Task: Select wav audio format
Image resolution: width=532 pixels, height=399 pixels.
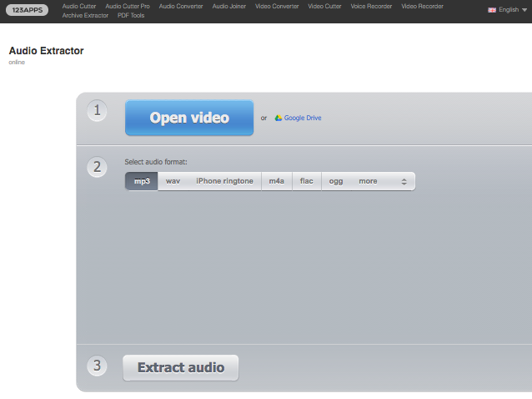Action: [173, 181]
